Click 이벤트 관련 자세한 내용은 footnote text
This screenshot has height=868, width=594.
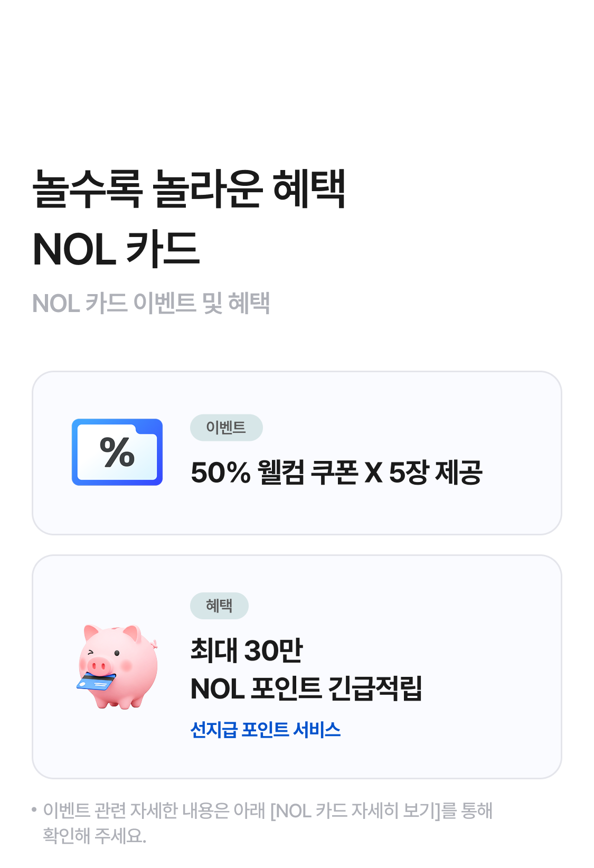pyautogui.click(x=136, y=810)
